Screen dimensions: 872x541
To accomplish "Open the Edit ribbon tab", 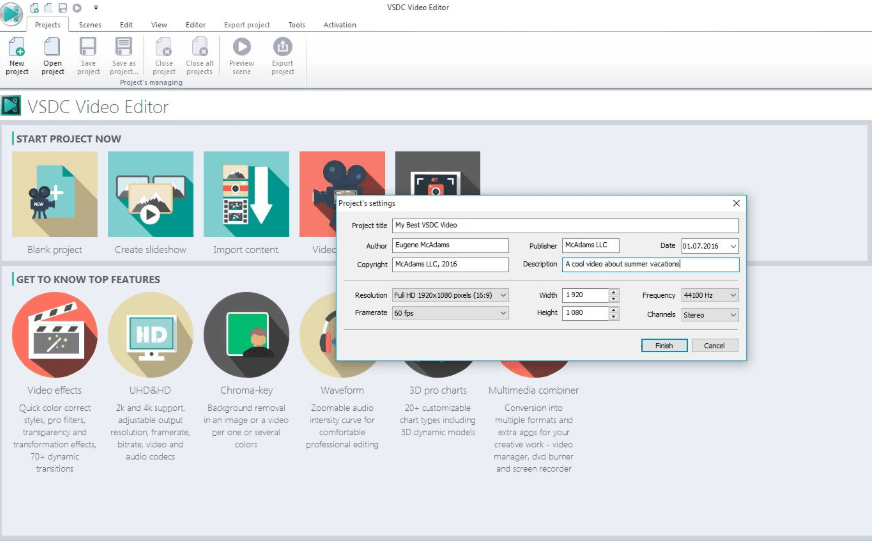I will (126, 24).
